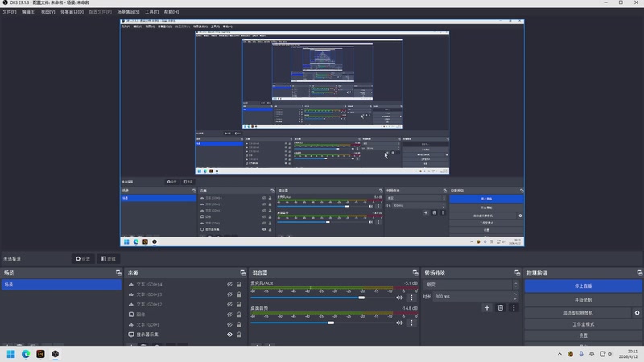Open transition properties three-dot menu
The image size is (644, 362).
pyautogui.click(x=514, y=308)
